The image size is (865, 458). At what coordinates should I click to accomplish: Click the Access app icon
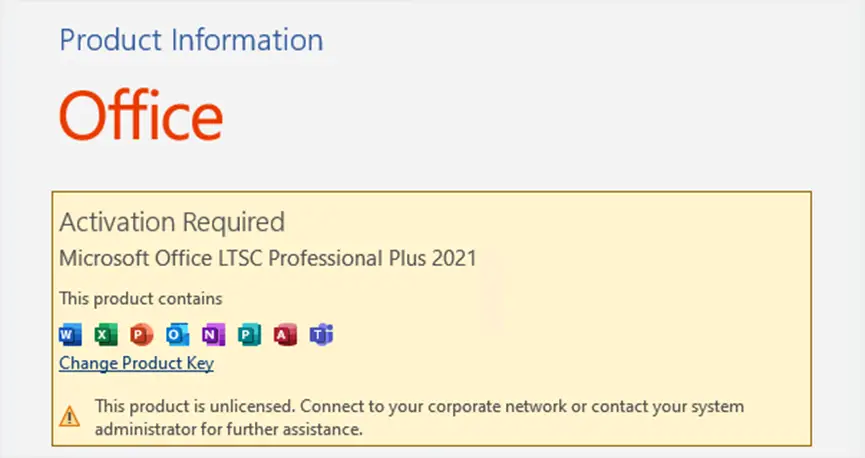click(x=285, y=334)
